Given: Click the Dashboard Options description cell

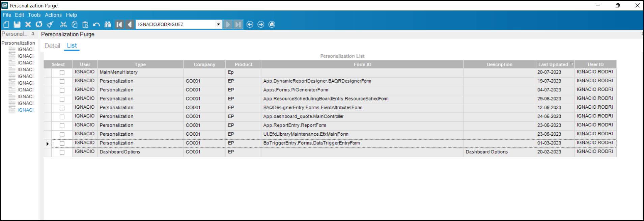Looking at the screenshot, I should 500,152.
